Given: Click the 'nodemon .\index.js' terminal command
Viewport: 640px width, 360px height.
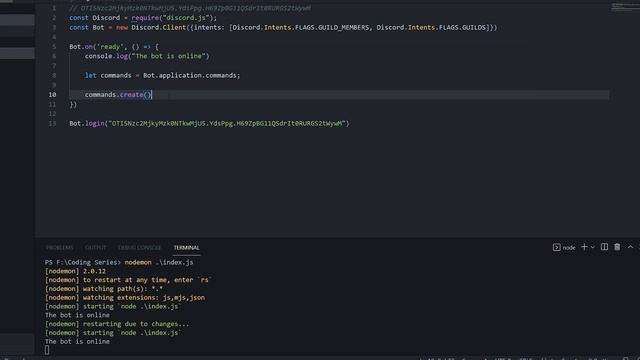Looking at the screenshot, I should pos(159,262).
